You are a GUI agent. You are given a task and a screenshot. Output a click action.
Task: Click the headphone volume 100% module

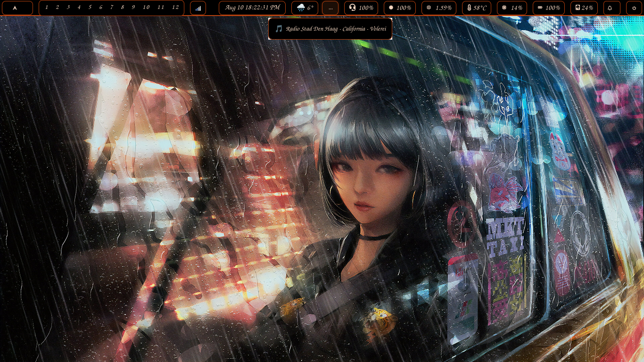click(x=361, y=8)
